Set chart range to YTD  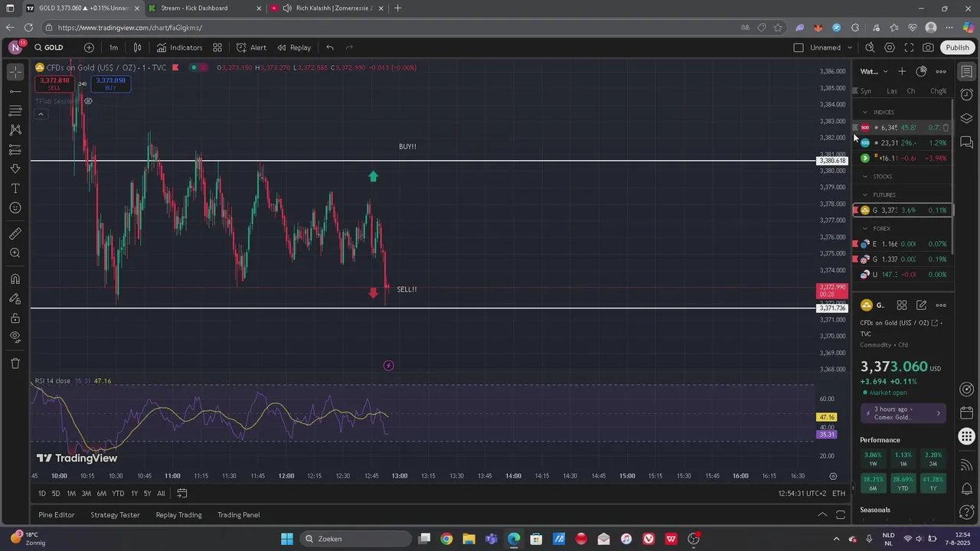pos(118,494)
